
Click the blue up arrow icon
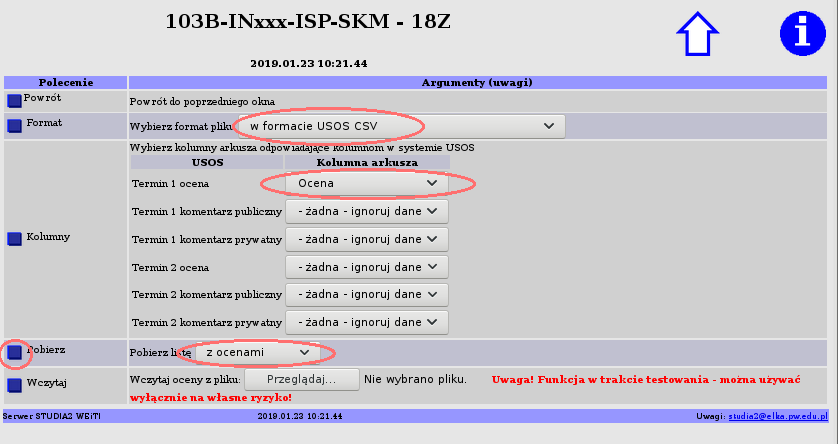point(697,35)
